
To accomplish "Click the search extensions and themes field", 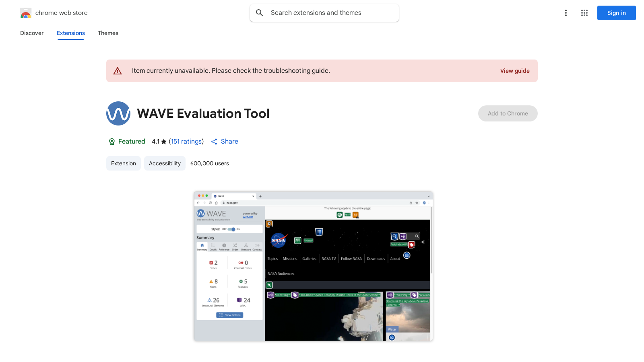I will coord(324,12).
